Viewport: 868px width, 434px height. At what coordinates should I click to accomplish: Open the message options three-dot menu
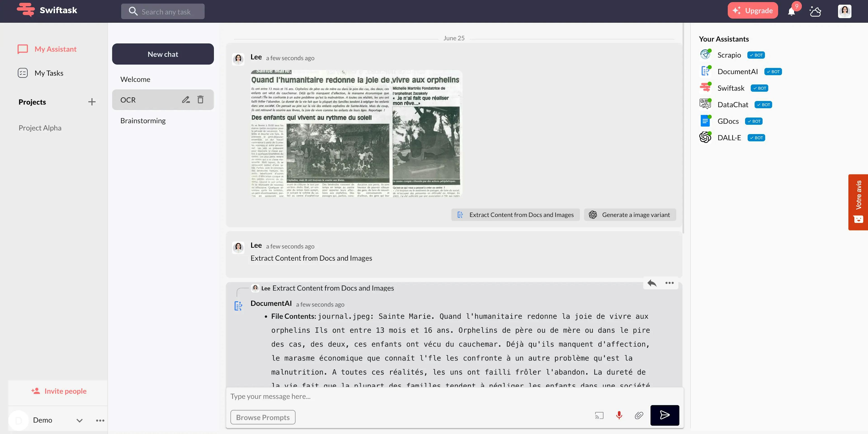[x=669, y=283]
